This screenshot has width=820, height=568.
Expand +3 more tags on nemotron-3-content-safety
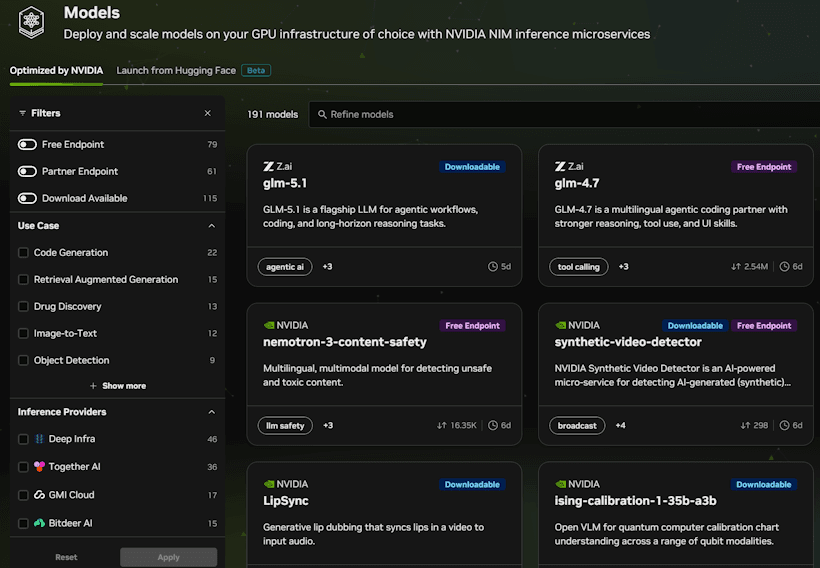point(328,426)
